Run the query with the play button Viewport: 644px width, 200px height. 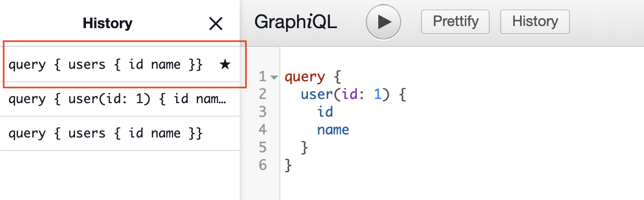point(383,22)
